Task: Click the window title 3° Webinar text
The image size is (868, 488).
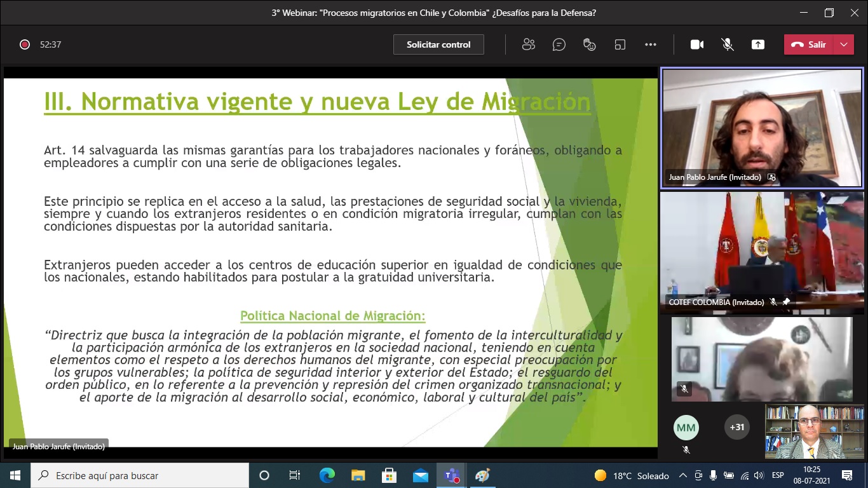Action: (434, 13)
